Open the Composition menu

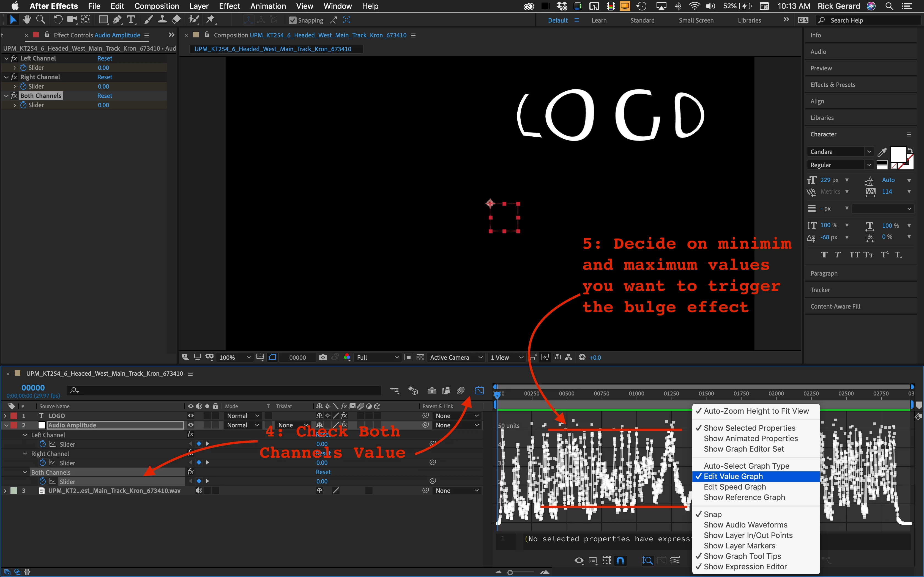[157, 6]
